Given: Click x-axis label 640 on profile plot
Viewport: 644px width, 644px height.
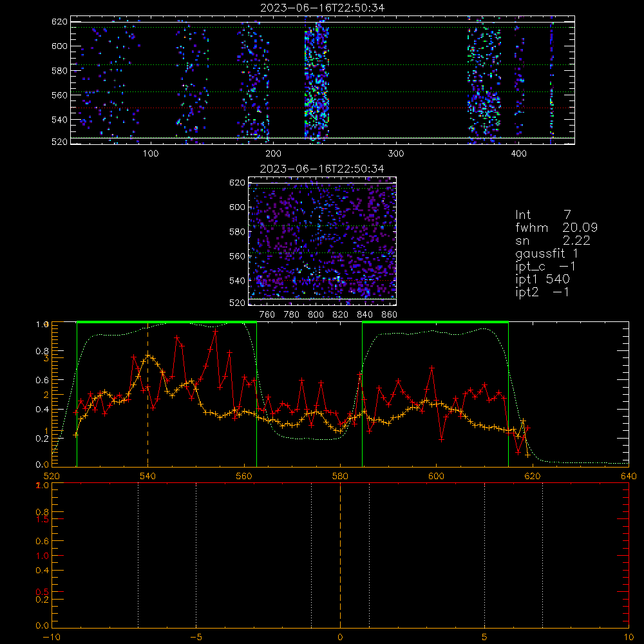Looking at the screenshot, I should pyautogui.click(x=629, y=476).
